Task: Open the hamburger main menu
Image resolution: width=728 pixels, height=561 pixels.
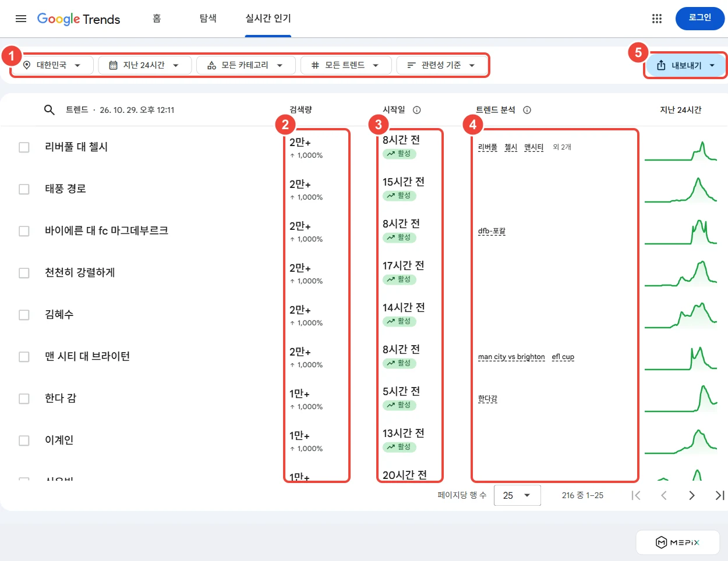Action: click(21, 19)
